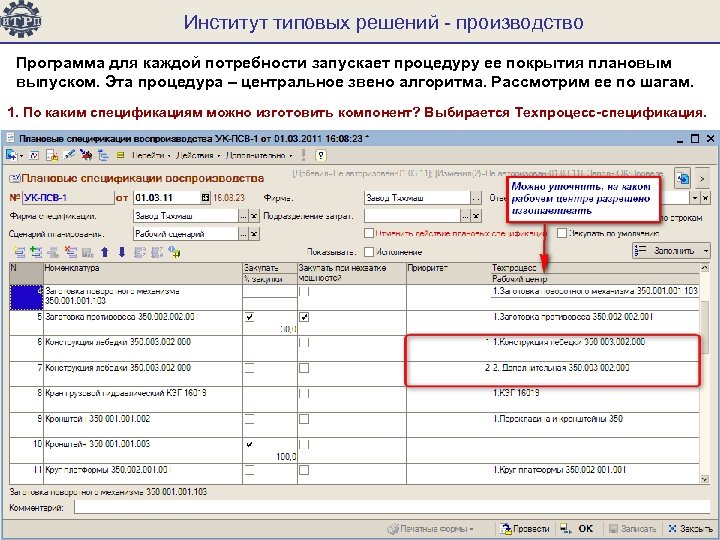Open help with the question mark icon

click(x=321, y=155)
